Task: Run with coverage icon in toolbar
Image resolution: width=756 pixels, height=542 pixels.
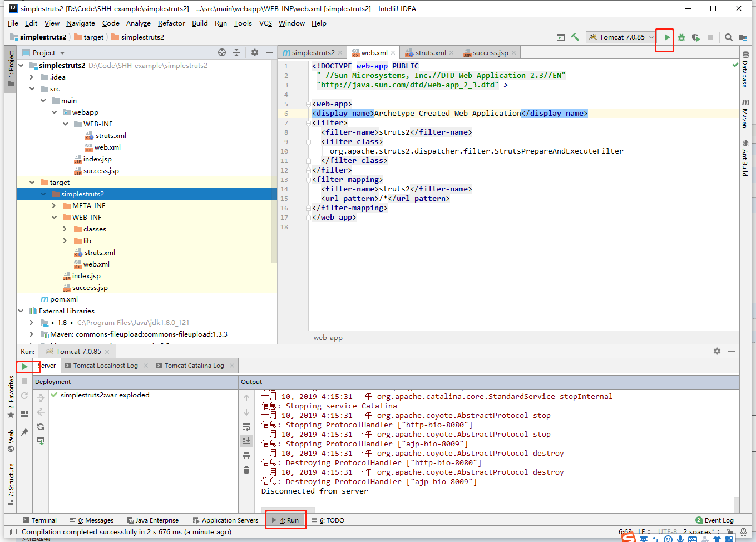Action: 695,37
